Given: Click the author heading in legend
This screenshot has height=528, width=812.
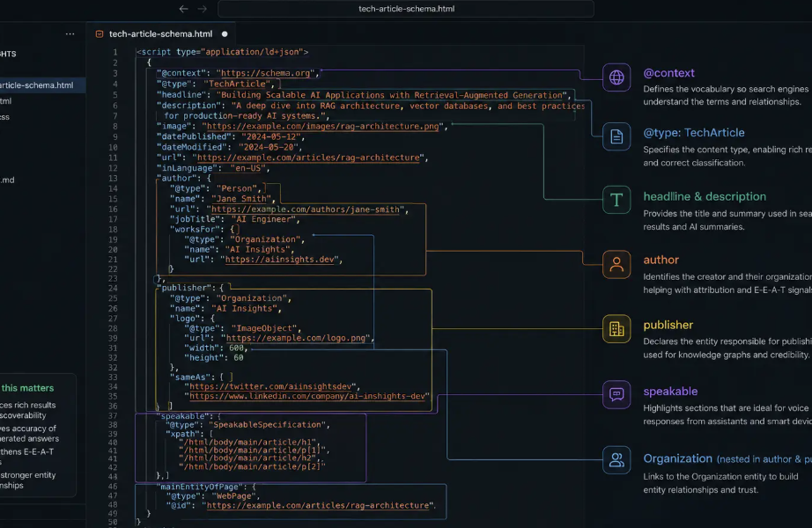Looking at the screenshot, I should (661, 260).
